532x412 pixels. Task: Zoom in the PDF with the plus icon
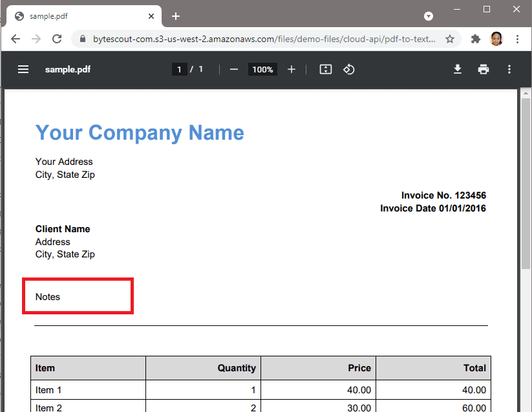point(291,69)
